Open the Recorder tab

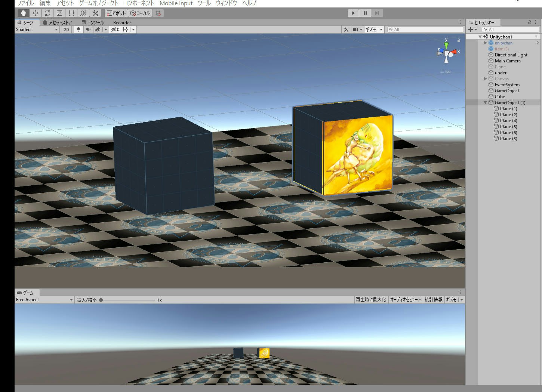pyautogui.click(x=122, y=22)
